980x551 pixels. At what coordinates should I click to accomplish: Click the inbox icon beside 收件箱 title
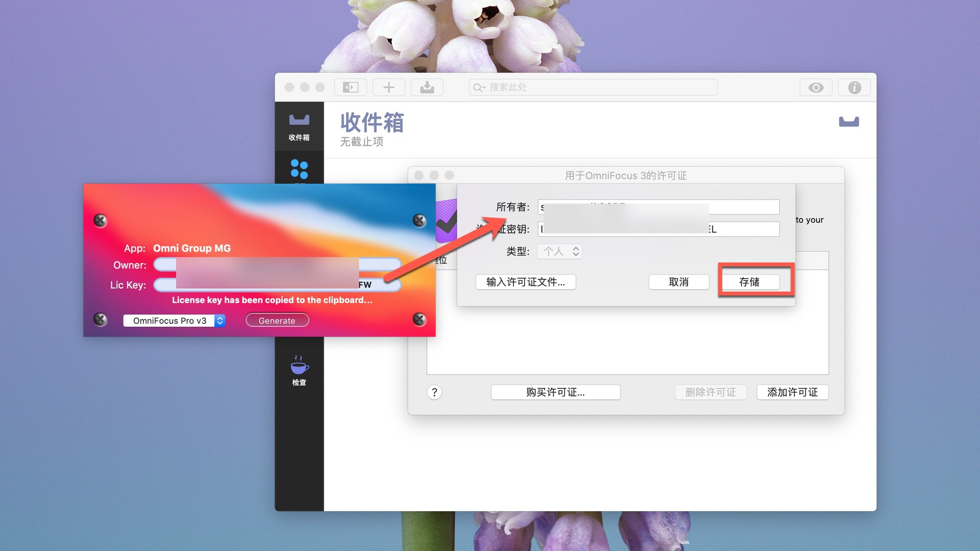pos(849,121)
